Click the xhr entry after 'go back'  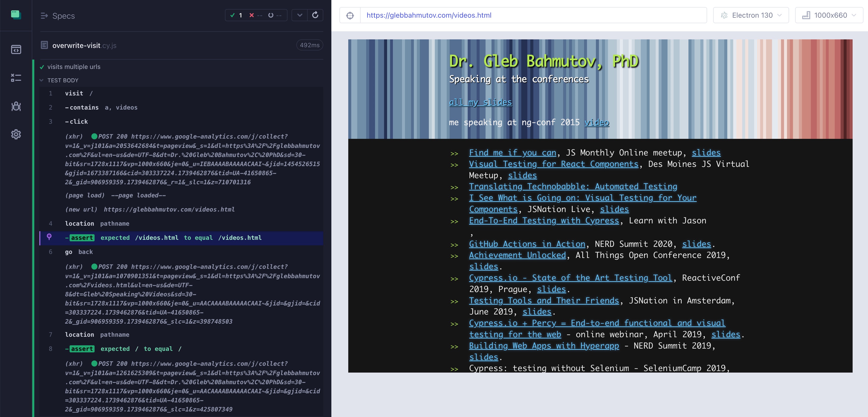tap(181, 294)
